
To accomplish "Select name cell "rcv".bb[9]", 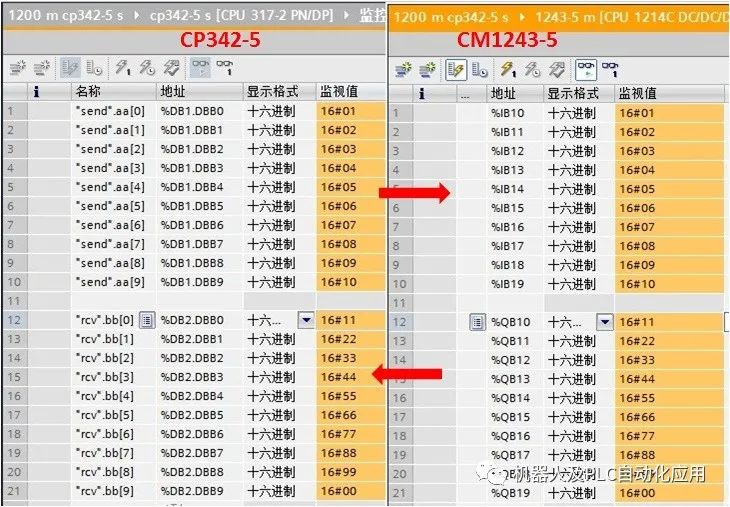I will (x=114, y=491).
